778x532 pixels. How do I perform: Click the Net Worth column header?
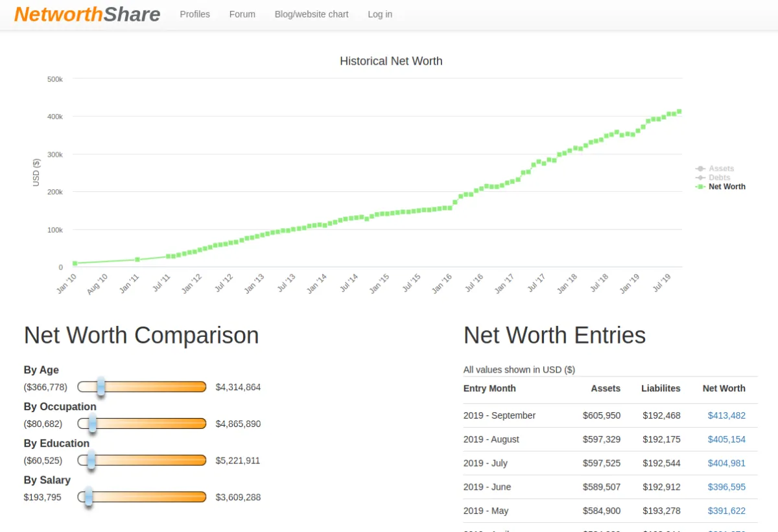(x=724, y=388)
